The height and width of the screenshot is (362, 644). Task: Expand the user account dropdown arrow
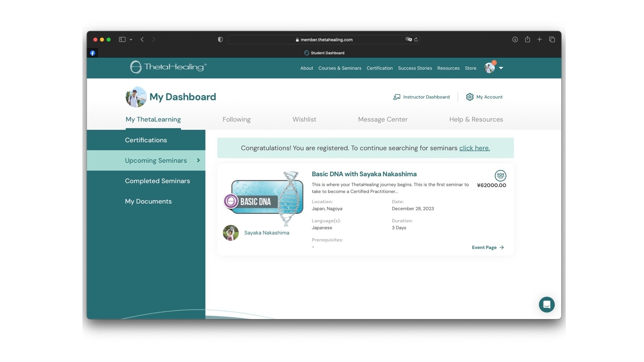point(501,68)
